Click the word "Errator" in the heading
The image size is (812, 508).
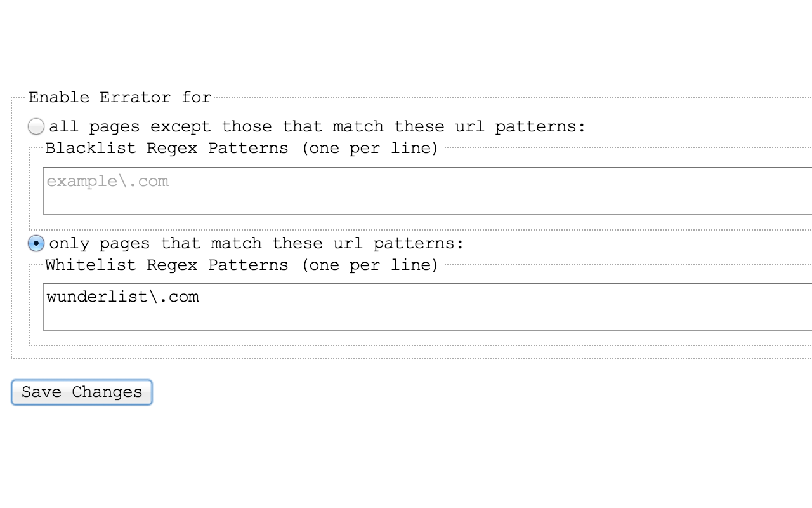135,97
